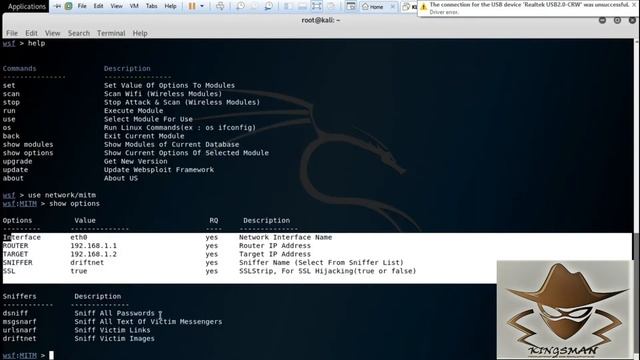Open VMware Help menu

point(170,6)
